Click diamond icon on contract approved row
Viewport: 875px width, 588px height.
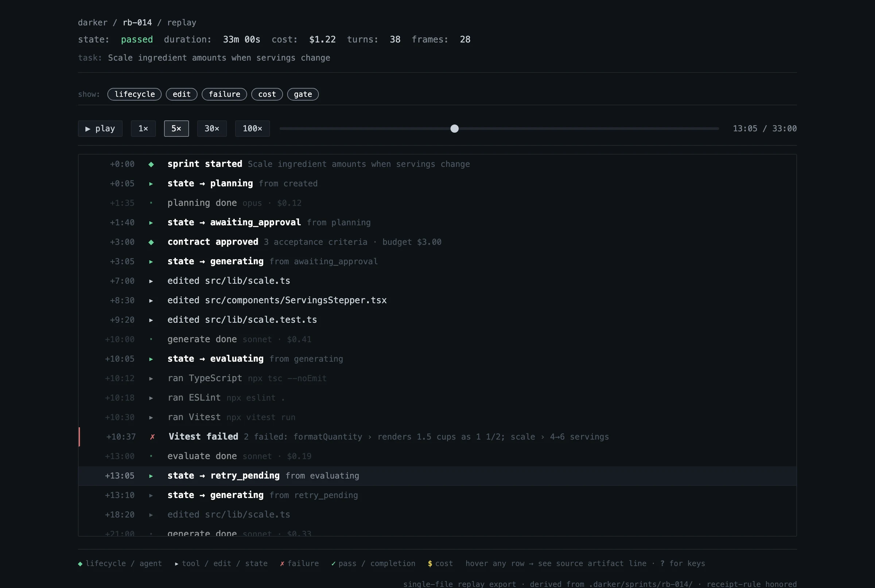coord(151,242)
